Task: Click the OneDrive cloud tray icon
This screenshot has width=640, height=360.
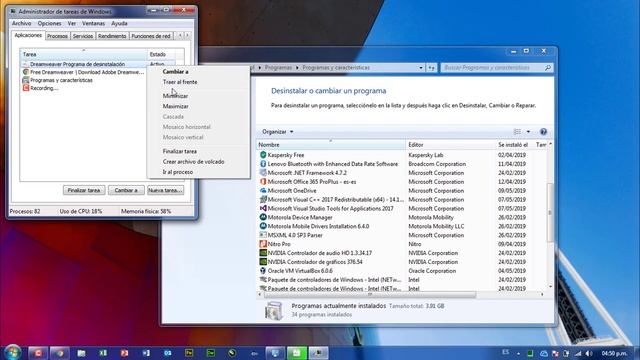Action: (x=544, y=353)
